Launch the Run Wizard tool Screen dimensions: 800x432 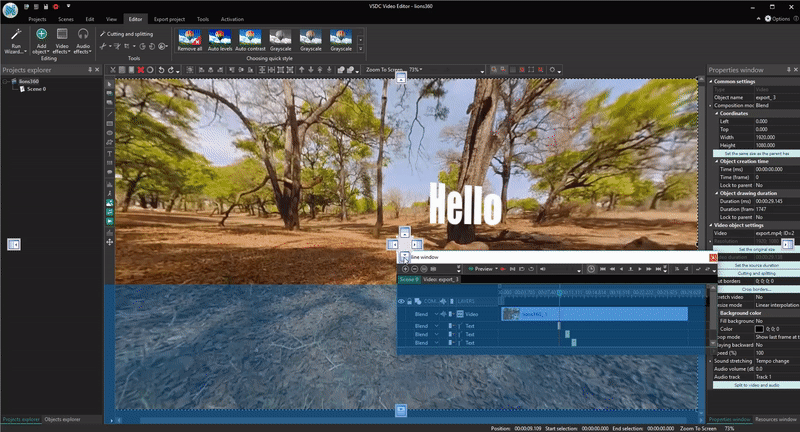pos(15,41)
